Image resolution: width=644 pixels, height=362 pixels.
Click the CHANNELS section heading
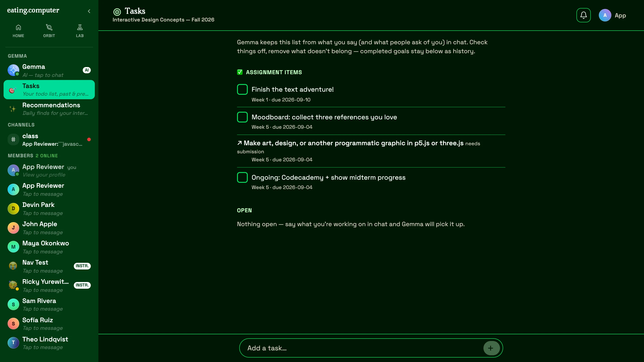21,125
